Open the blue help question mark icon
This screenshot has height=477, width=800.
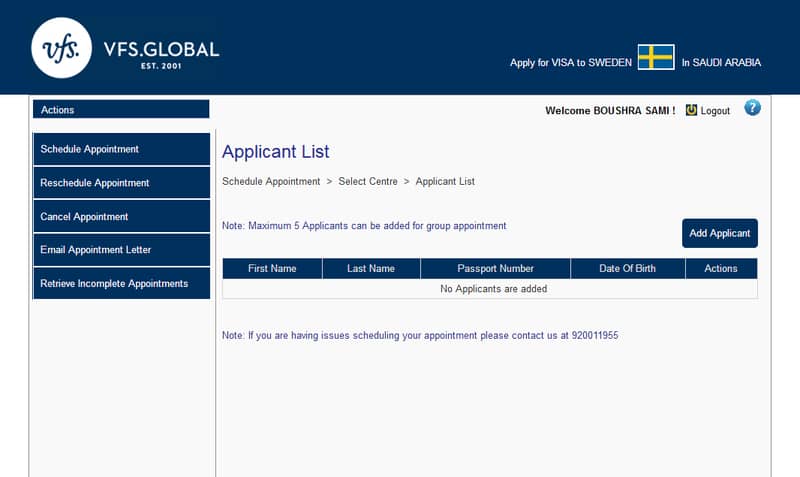coord(752,108)
